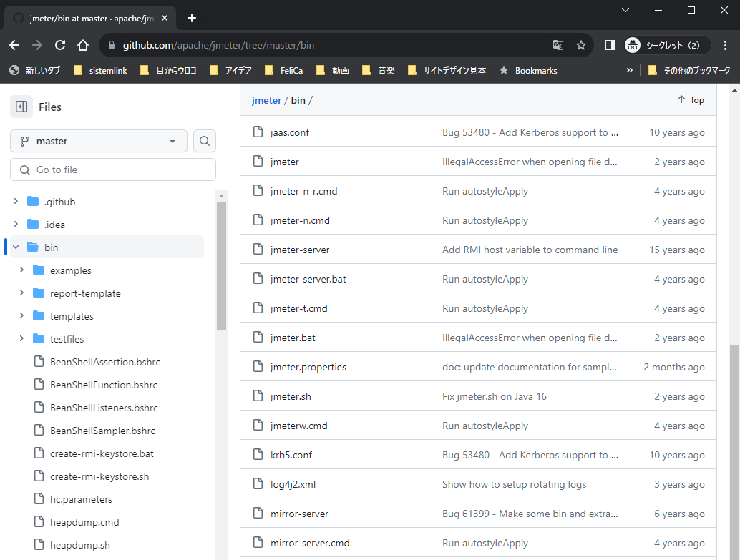Select the templates folder in tree
The width and height of the screenshot is (740, 560).
point(72,316)
